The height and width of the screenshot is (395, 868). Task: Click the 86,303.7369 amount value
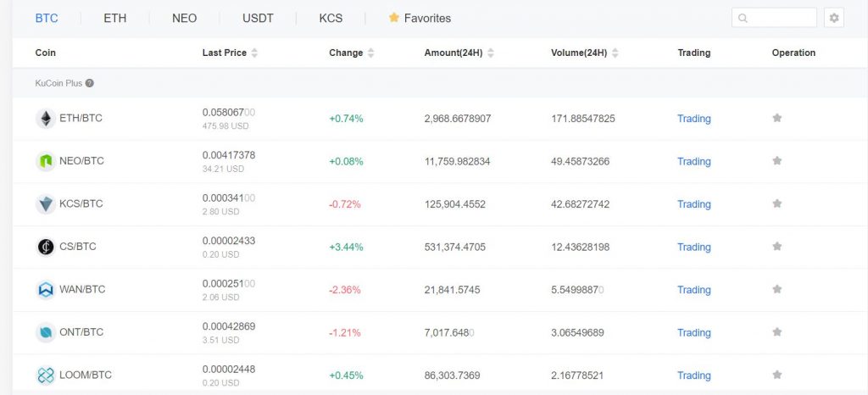(453, 376)
